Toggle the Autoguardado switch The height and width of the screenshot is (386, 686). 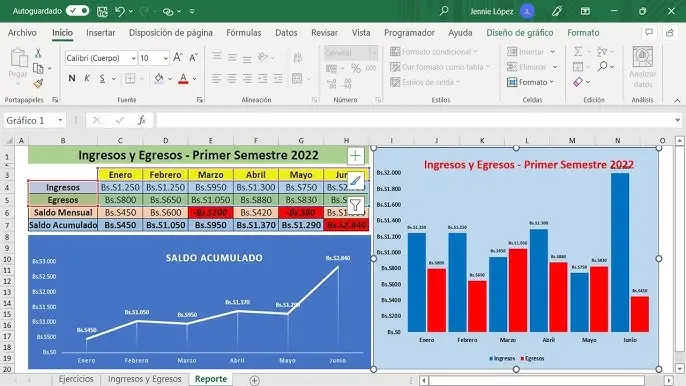point(77,11)
